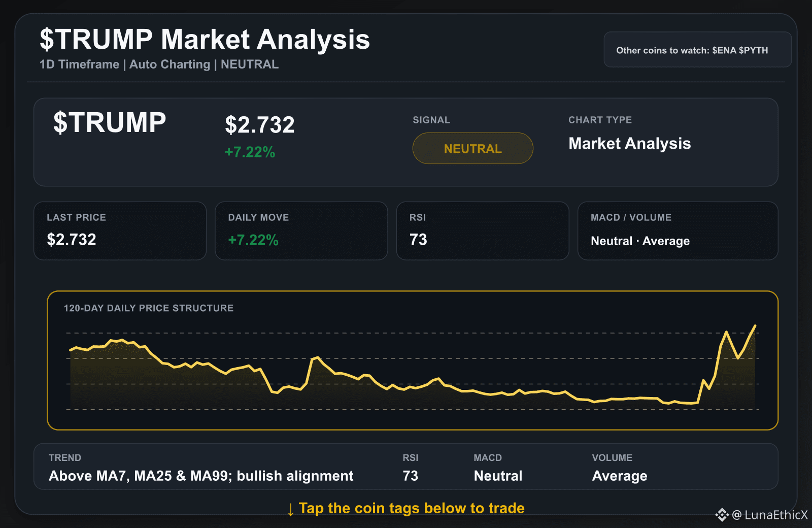Click the 120-DAY DAILY PRICE STRUCTURE label
Image resolution: width=812 pixels, height=528 pixels.
(x=149, y=308)
